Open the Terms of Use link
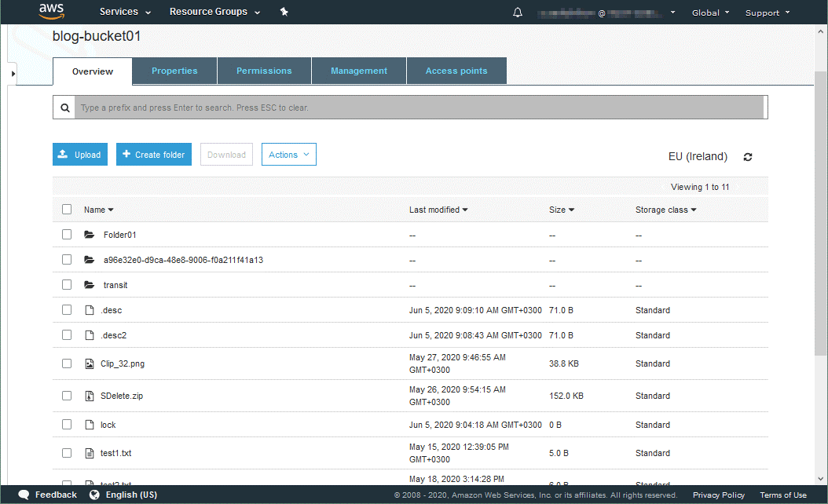 tap(783, 495)
